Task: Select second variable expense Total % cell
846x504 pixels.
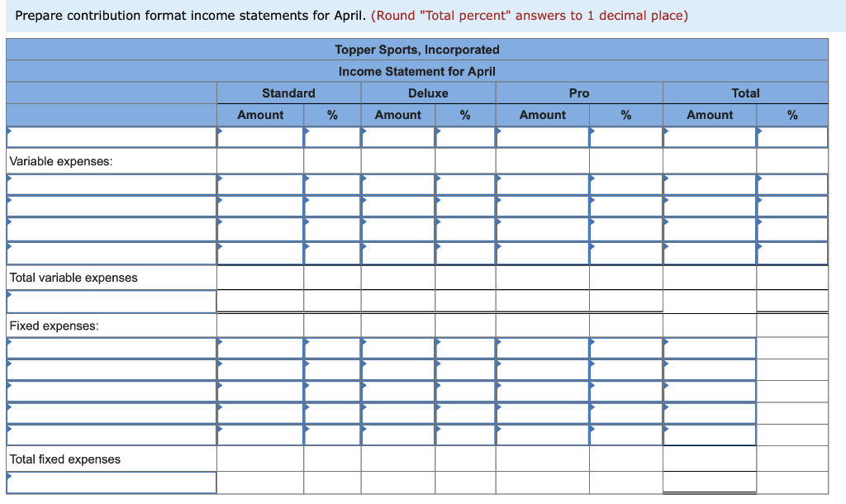Action: (792, 206)
